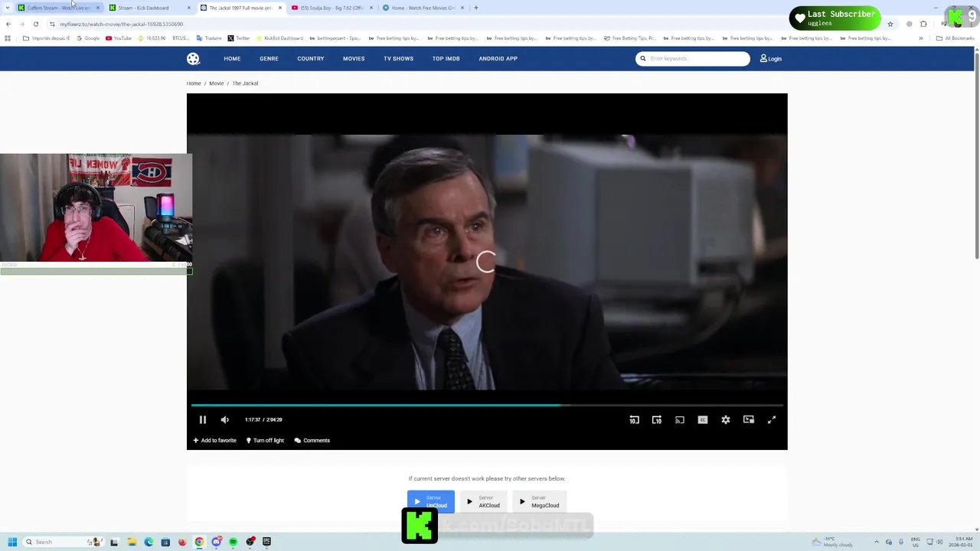Switch to the Soulja Boy YouTube tab
The image size is (980, 551).
click(332, 8)
